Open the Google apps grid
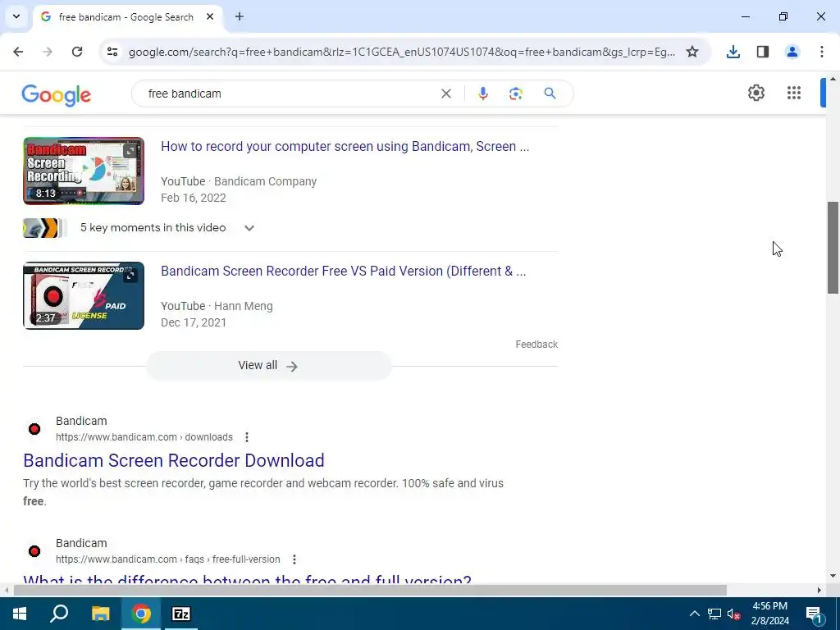 tap(794, 93)
